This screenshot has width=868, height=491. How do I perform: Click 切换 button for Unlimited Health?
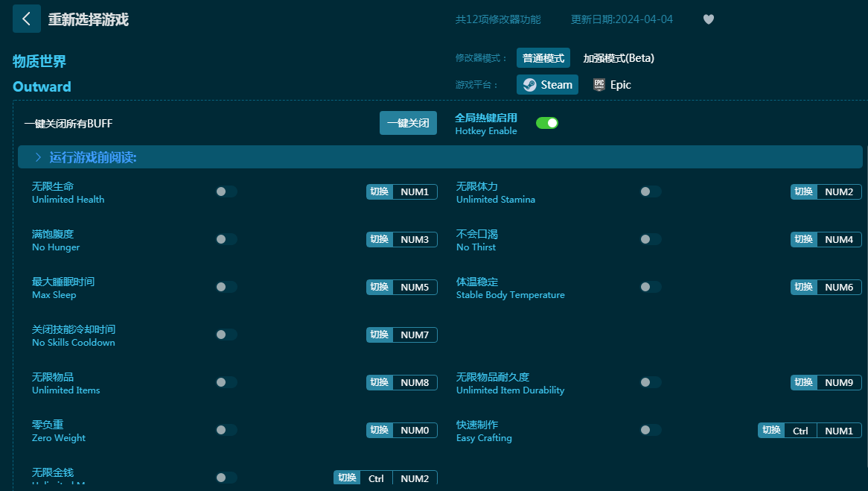click(x=379, y=191)
